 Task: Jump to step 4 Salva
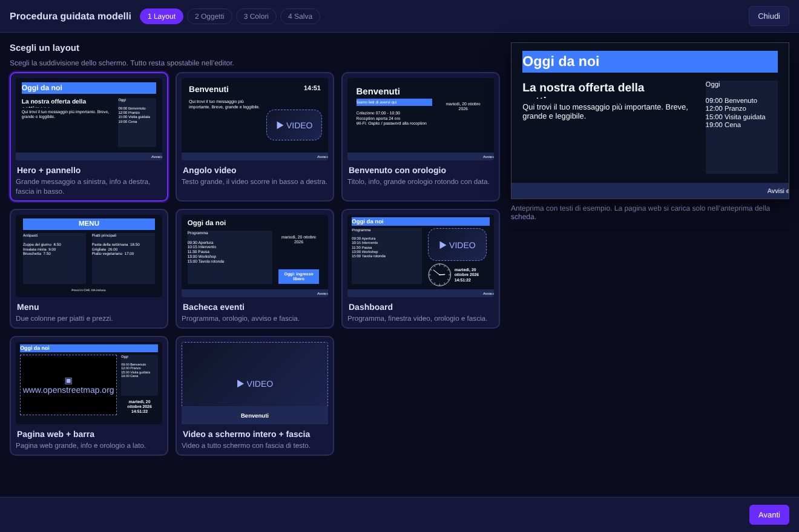300,16
